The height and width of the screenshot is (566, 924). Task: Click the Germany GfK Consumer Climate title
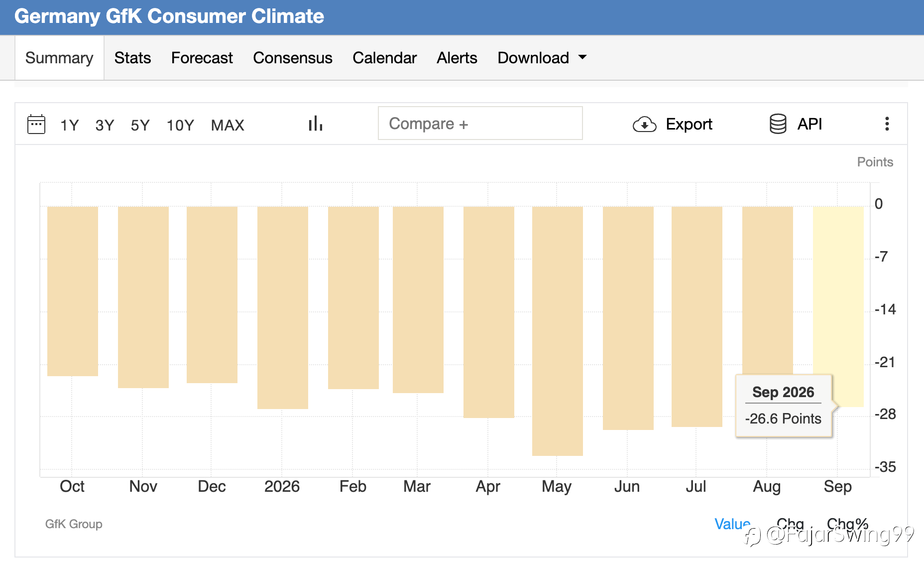click(169, 16)
